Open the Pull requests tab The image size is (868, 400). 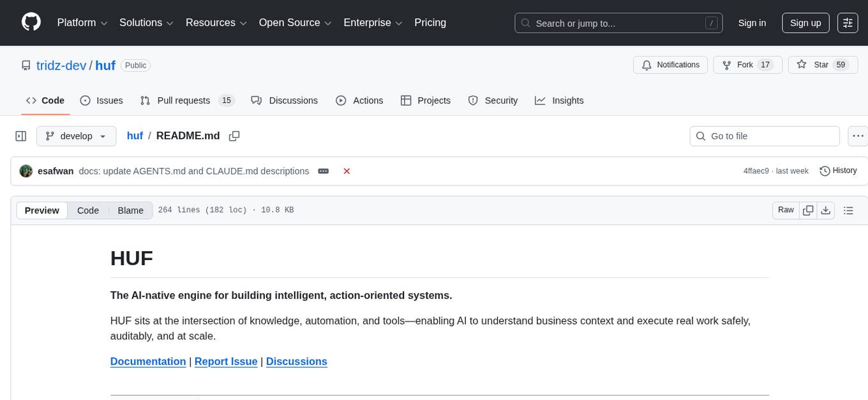tap(187, 100)
